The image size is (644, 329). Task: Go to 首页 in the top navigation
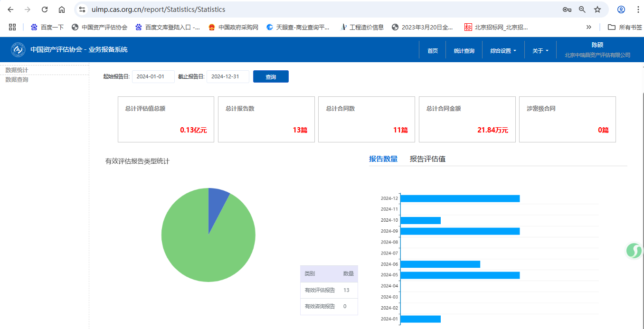click(x=432, y=50)
